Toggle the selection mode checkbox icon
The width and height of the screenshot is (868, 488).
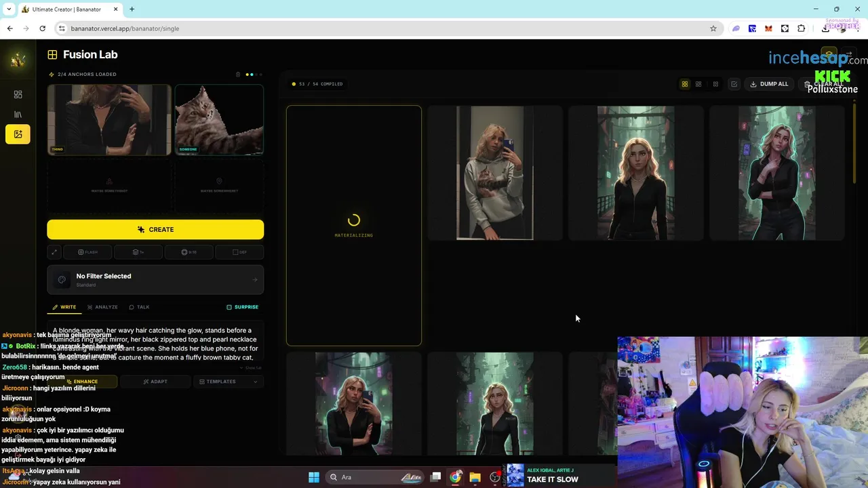[x=734, y=84]
